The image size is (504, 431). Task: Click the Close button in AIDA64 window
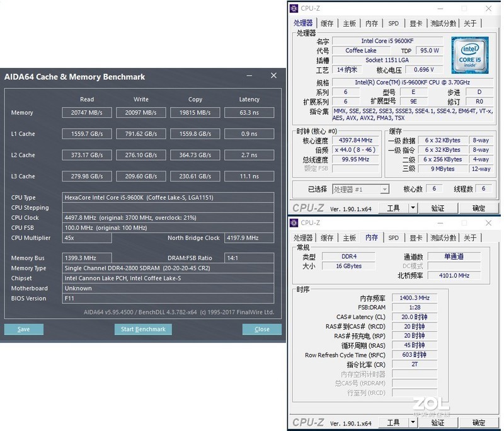click(261, 329)
